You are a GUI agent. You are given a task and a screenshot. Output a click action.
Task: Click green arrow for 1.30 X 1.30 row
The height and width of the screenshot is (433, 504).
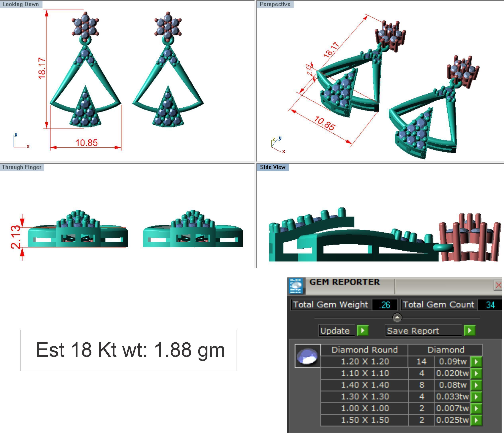476,397
